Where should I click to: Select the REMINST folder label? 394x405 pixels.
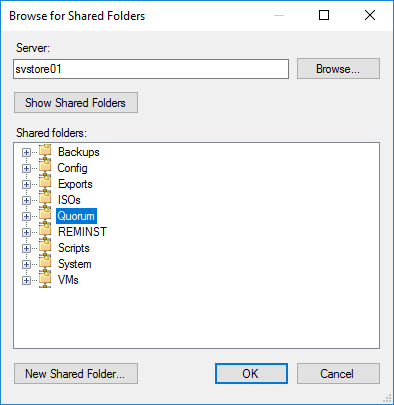click(x=82, y=232)
